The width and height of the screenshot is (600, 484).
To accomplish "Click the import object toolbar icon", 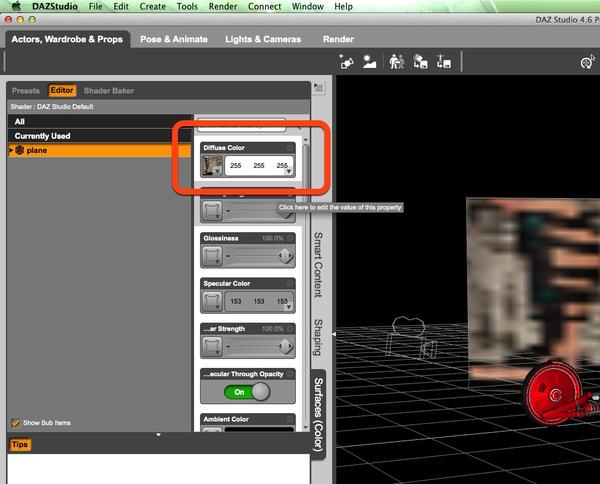I will [420, 62].
